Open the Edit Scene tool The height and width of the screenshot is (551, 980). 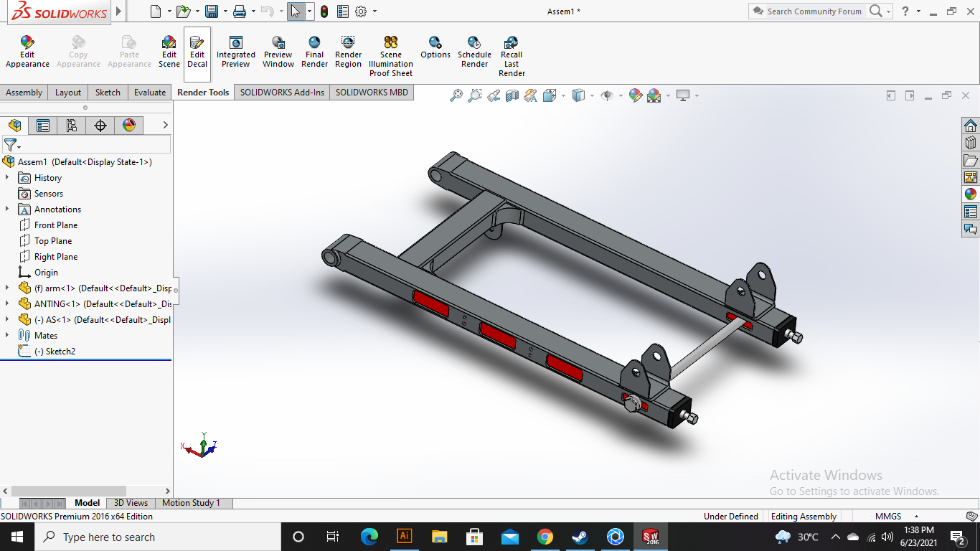169,52
